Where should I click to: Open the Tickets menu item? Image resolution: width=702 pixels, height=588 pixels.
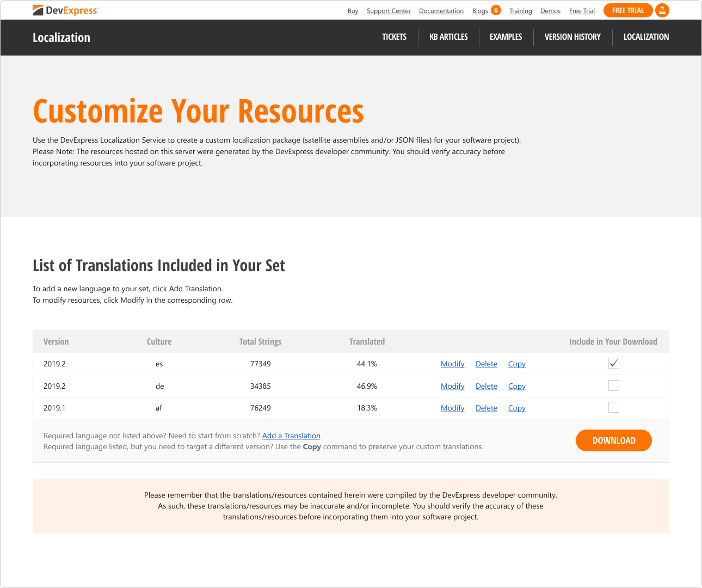click(x=394, y=37)
